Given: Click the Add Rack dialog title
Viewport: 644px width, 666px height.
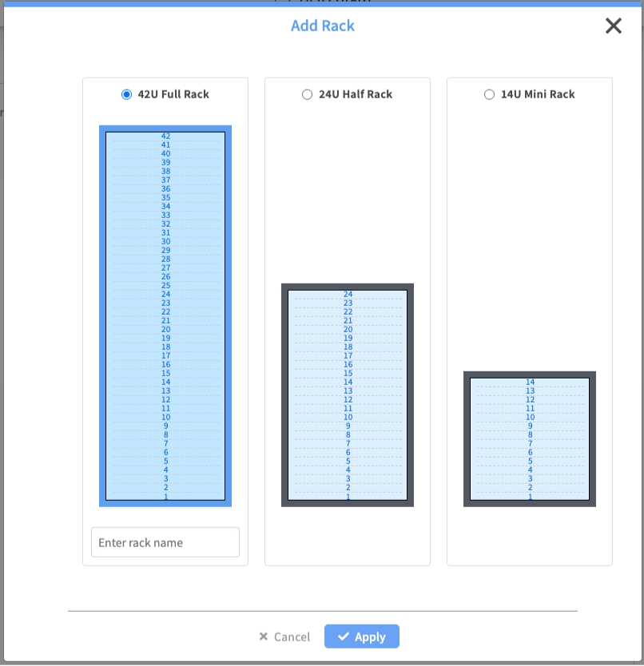Looking at the screenshot, I should (x=323, y=26).
